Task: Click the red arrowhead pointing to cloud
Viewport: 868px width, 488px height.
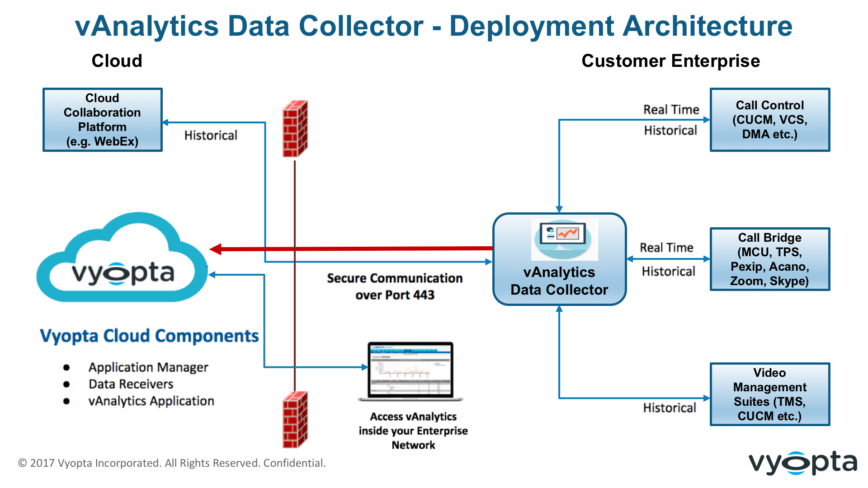Action: coord(216,249)
